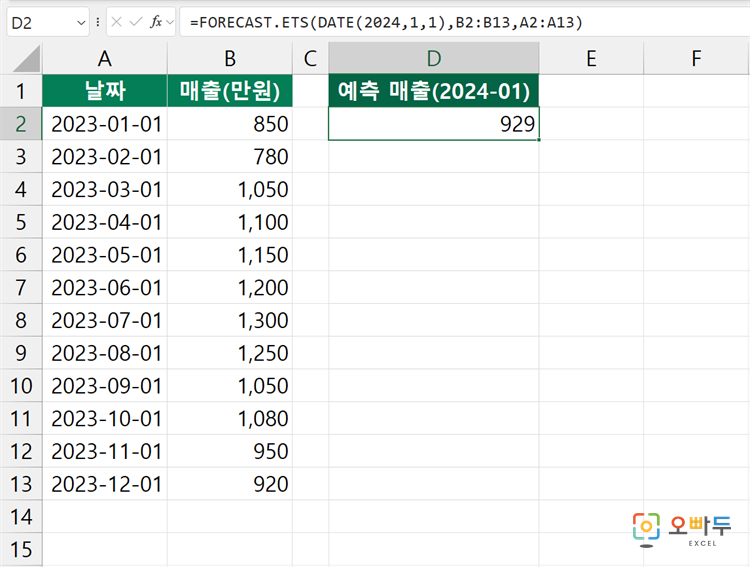750x567 pixels.
Task: Select the 1,050 value in row 4
Action: 230,189
